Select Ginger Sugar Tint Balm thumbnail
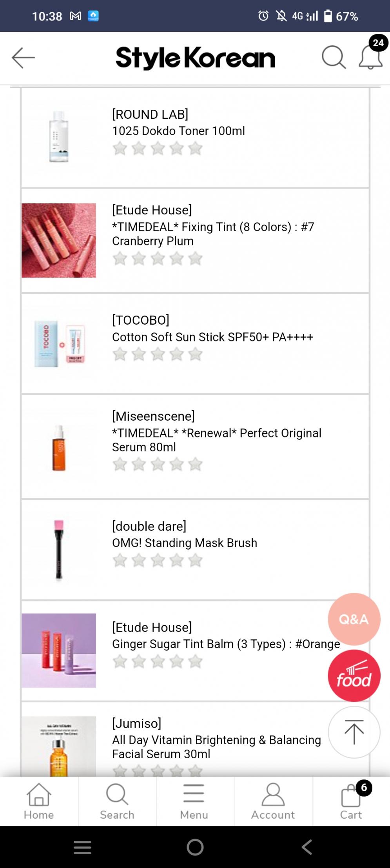390x868 pixels. point(59,650)
